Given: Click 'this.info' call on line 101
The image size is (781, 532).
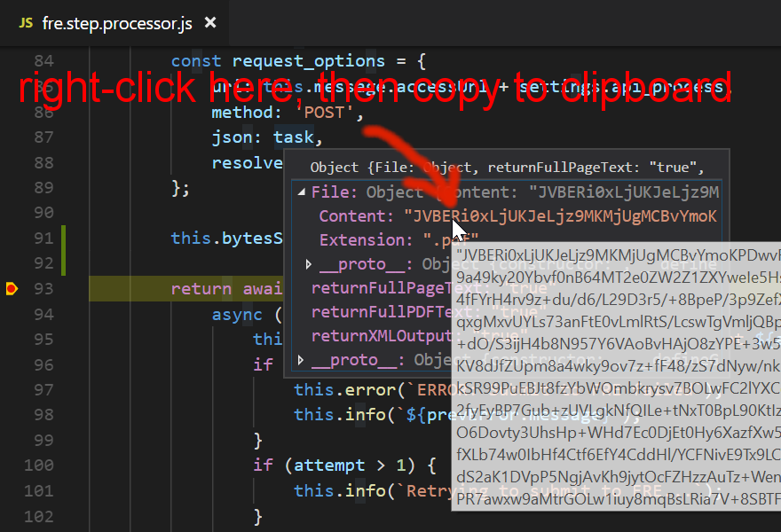Looking at the screenshot, I should click(x=339, y=491).
